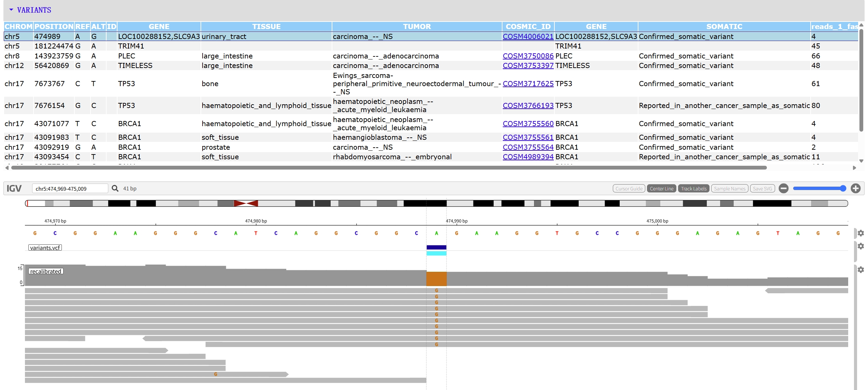The width and height of the screenshot is (868, 390).
Task: Click the locus input field
Action: pos(70,189)
